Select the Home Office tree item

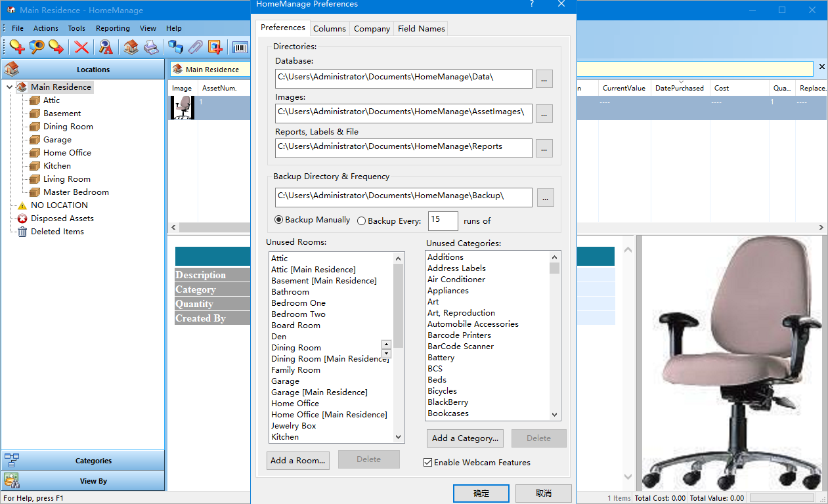pyautogui.click(x=67, y=153)
